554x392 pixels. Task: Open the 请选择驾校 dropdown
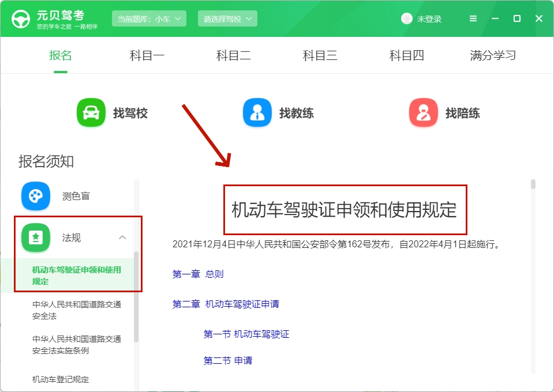point(227,18)
